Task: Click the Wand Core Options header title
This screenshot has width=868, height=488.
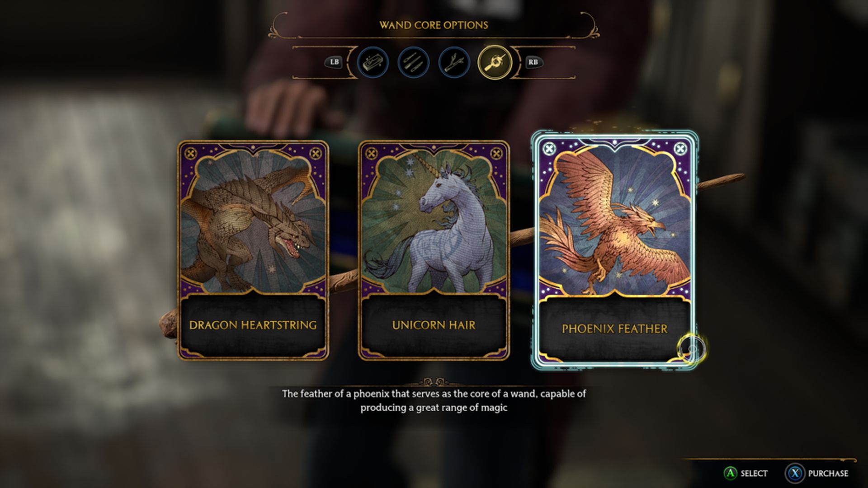Action: click(x=434, y=25)
